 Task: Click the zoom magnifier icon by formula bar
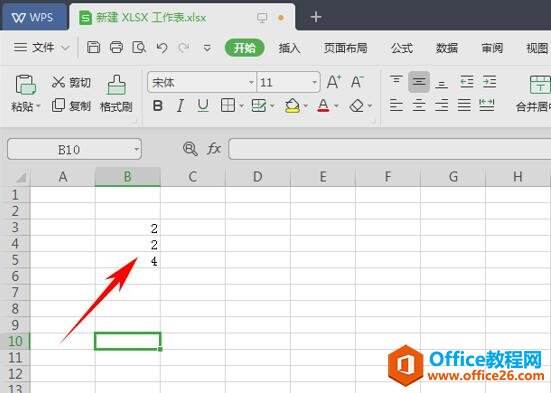pyautogui.click(x=190, y=149)
